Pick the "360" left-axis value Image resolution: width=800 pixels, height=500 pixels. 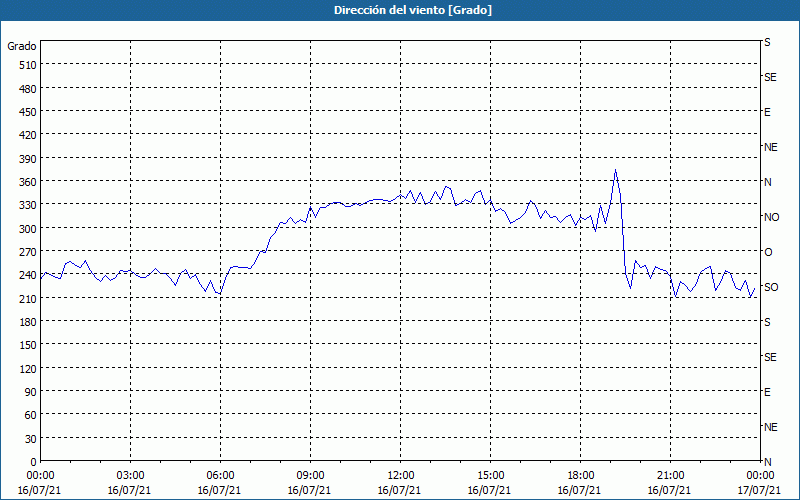(x=28, y=182)
